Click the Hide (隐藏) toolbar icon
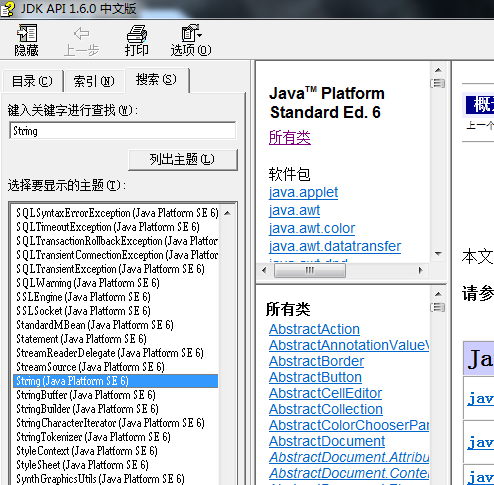The image size is (494, 485). [x=27, y=40]
